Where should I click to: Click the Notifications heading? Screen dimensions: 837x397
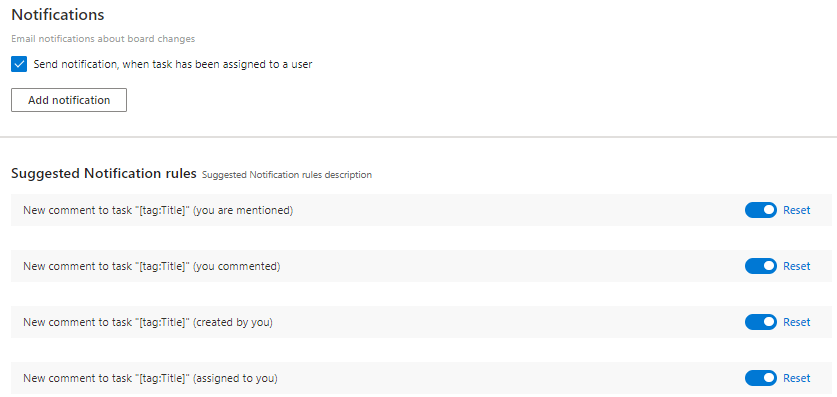click(58, 15)
